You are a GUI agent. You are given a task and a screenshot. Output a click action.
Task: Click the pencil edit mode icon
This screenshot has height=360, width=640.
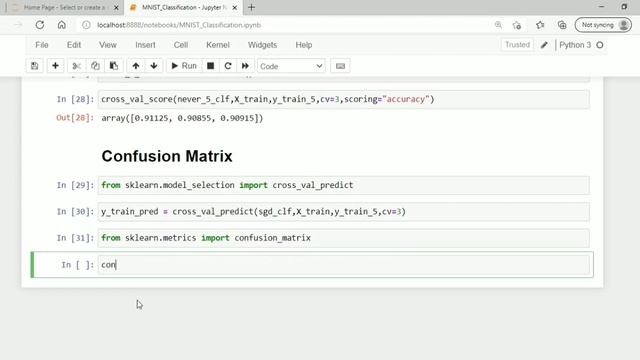coord(544,45)
